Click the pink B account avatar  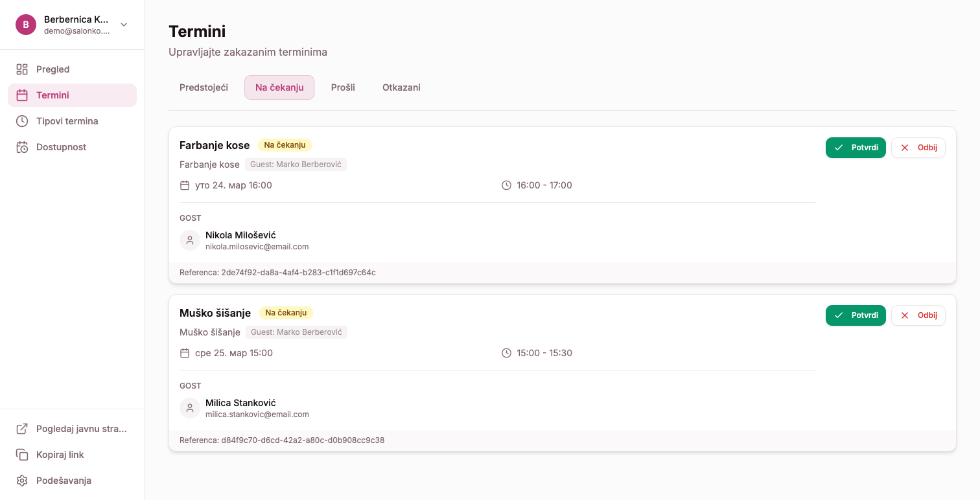point(26,25)
